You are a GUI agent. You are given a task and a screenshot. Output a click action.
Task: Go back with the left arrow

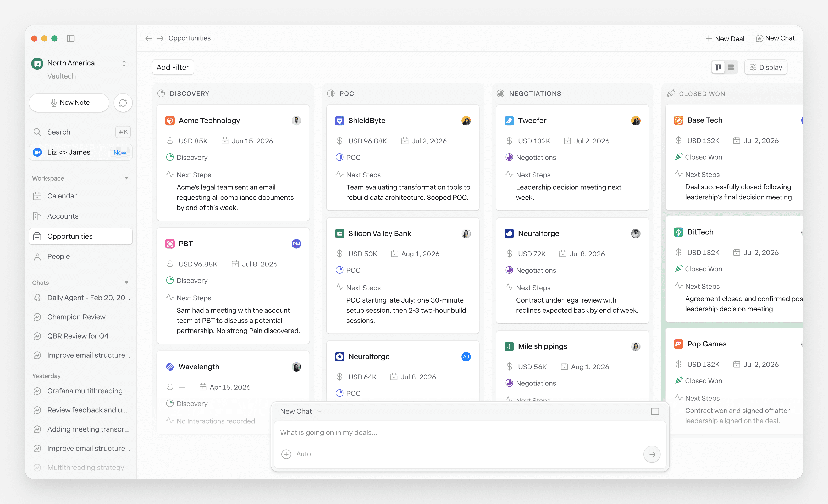(149, 38)
